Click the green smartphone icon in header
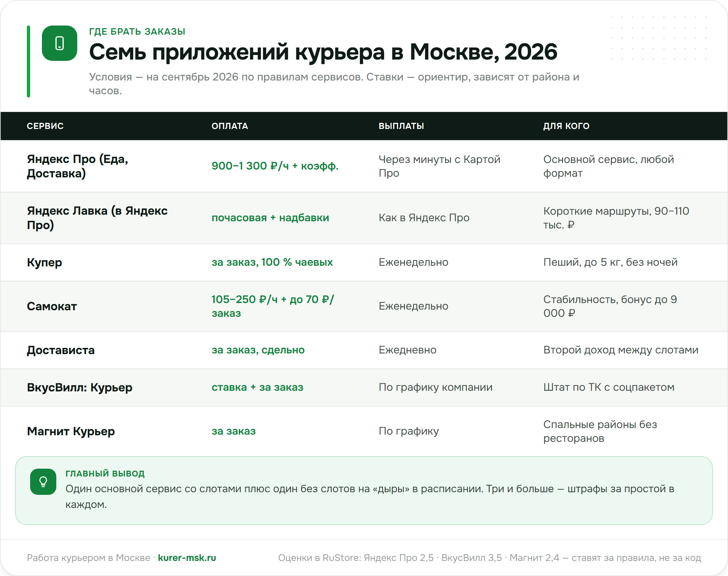This screenshot has height=576, width=728. pyautogui.click(x=59, y=43)
